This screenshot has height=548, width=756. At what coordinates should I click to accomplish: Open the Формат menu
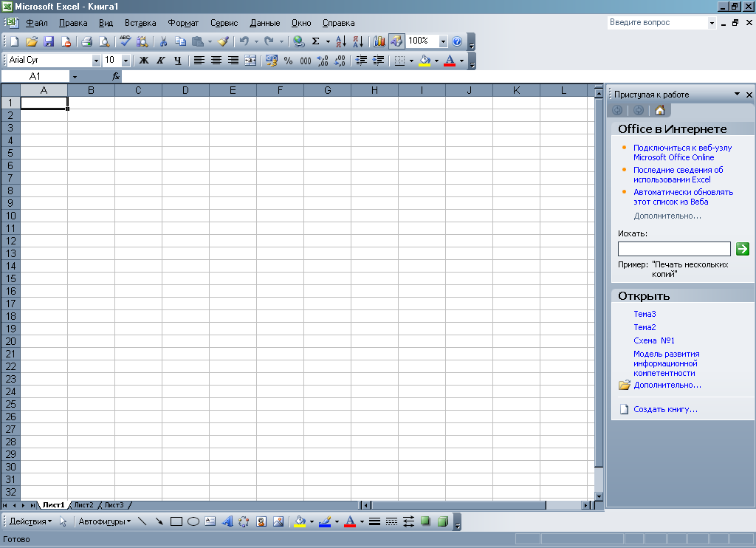point(183,23)
